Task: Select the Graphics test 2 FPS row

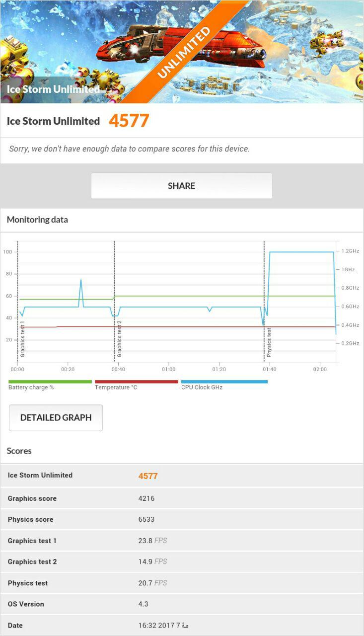Action: click(182, 561)
